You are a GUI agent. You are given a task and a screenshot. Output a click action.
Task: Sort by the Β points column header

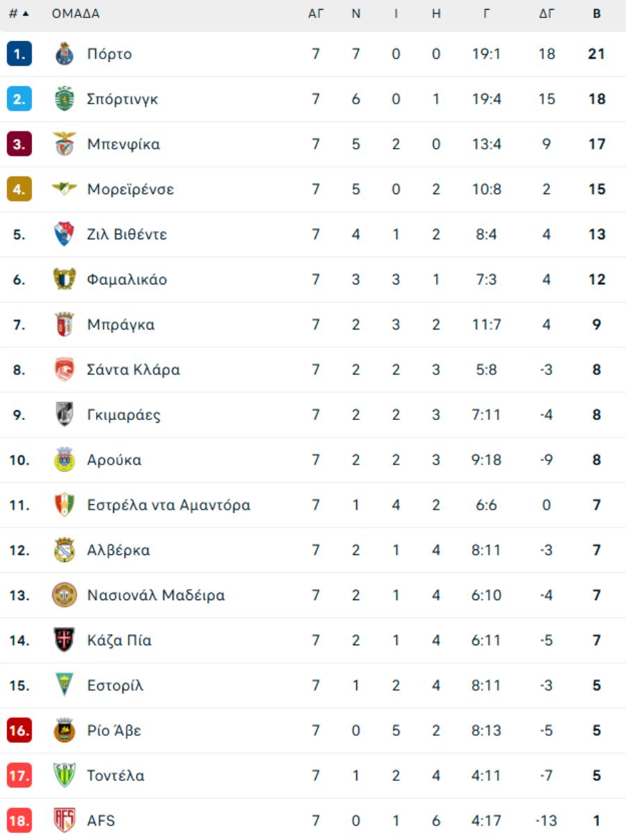tap(597, 14)
